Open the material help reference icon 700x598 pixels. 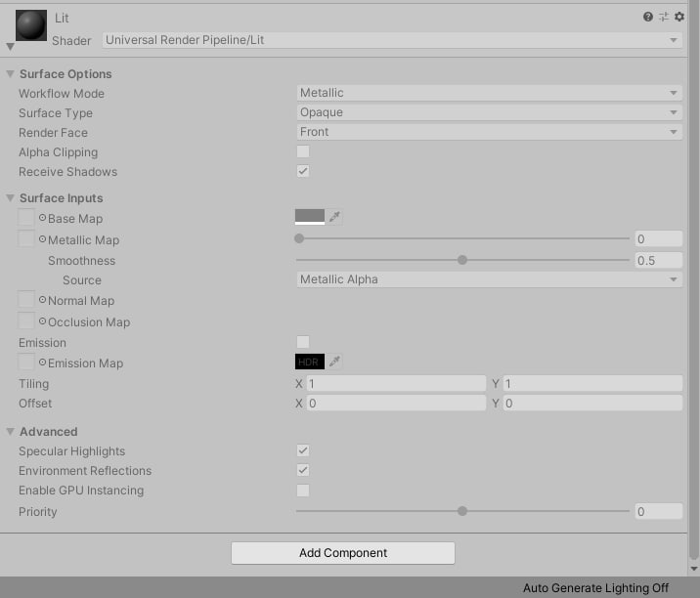[648, 17]
